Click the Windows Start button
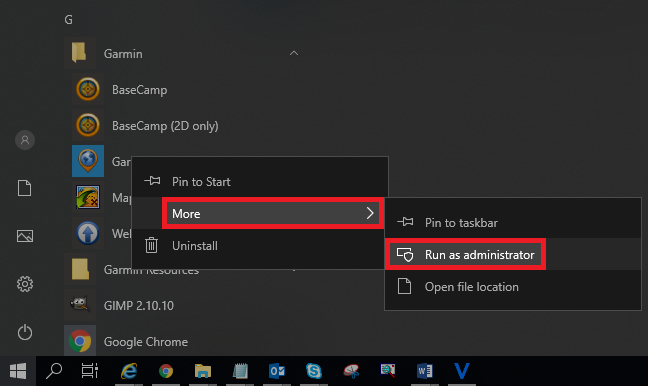 (18, 371)
